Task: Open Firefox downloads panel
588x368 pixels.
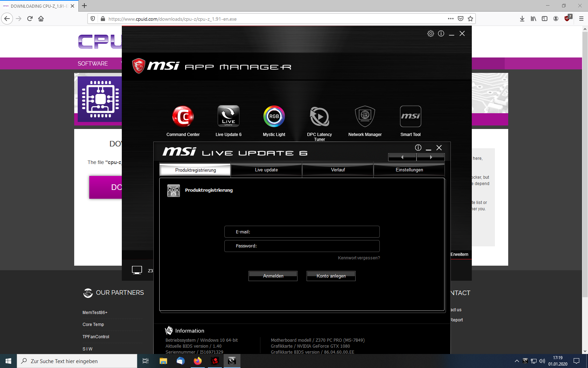Action: point(522,19)
